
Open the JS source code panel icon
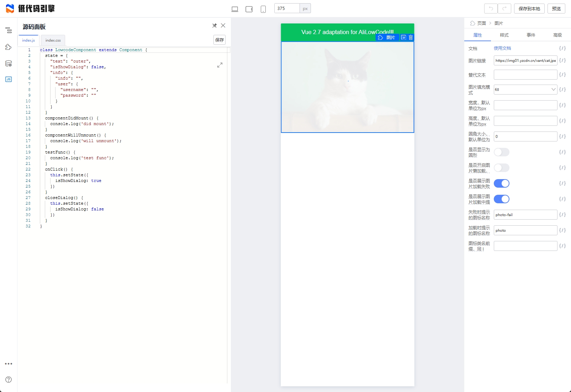pyautogui.click(x=9, y=79)
